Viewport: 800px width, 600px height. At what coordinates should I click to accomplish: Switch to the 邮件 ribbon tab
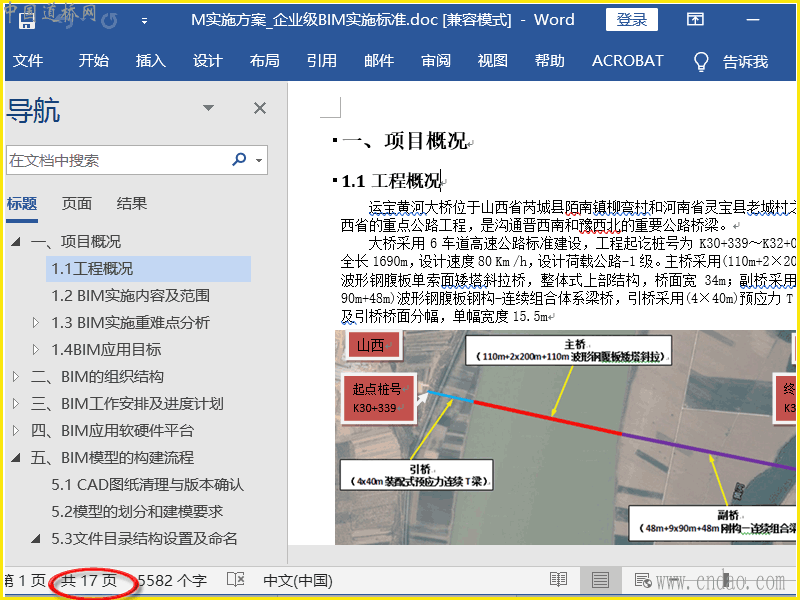point(379,61)
